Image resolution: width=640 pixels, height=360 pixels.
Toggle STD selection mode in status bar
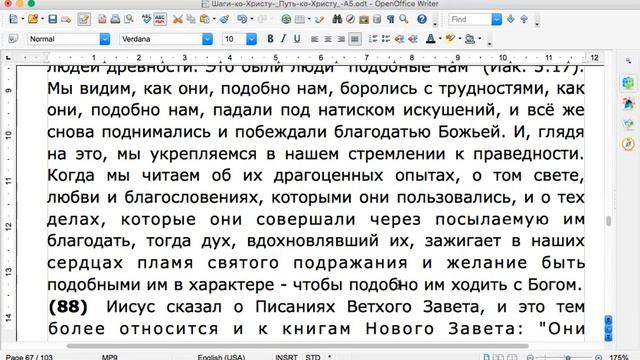tap(313, 357)
